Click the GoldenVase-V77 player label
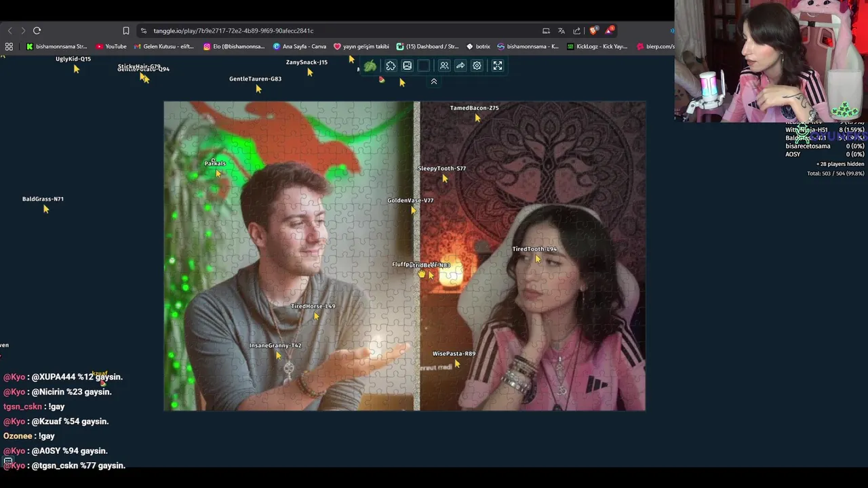868x488 pixels. (410, 200)
